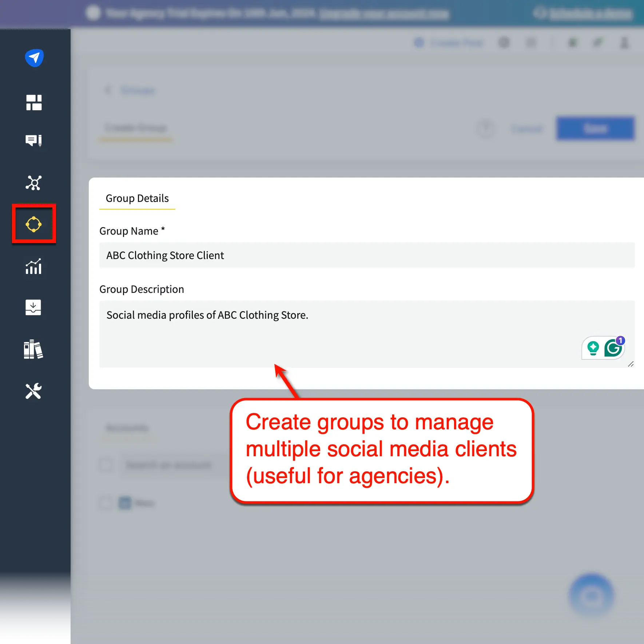This screenshot has height=644, width=644.
Task: Check the checkbox beside the social account
Action: pos(106,503)
